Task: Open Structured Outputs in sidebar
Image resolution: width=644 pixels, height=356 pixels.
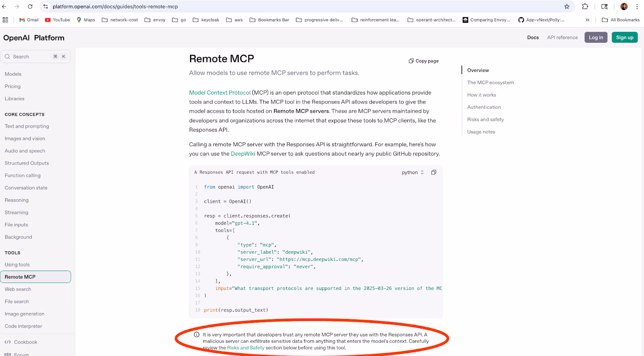Action: coord(27,163)
